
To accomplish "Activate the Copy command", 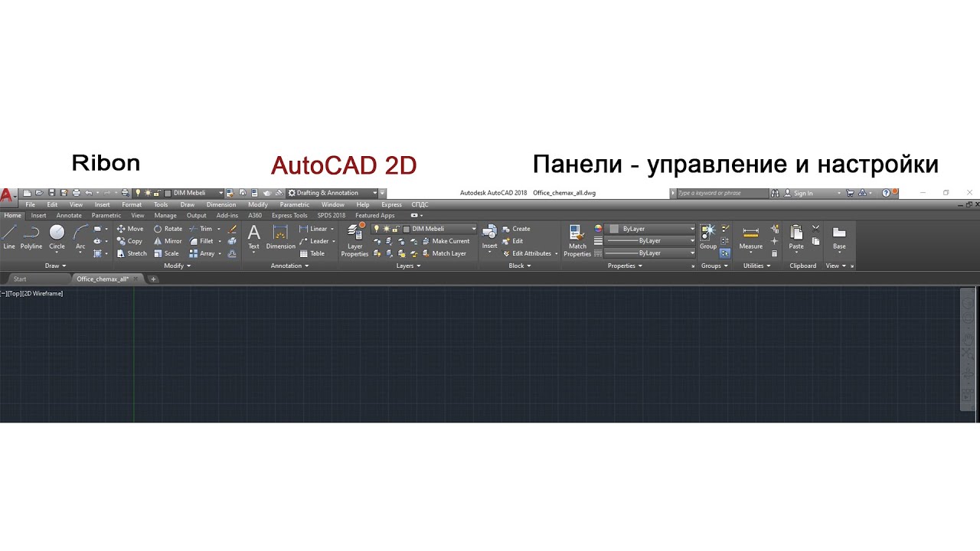I will pos(129,241).
